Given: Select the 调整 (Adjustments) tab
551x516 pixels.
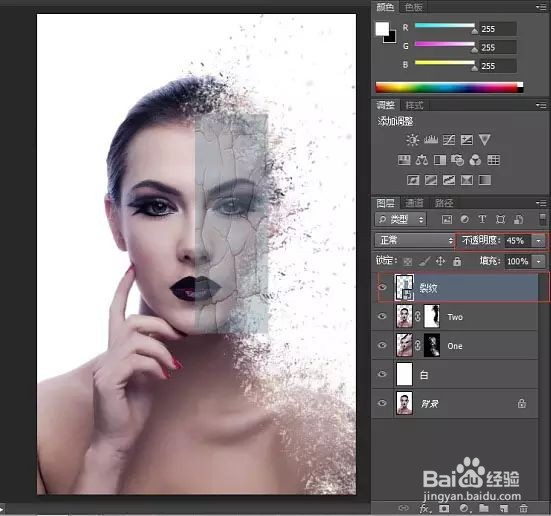Looking at the screenshot, I should tap(385, 105).
